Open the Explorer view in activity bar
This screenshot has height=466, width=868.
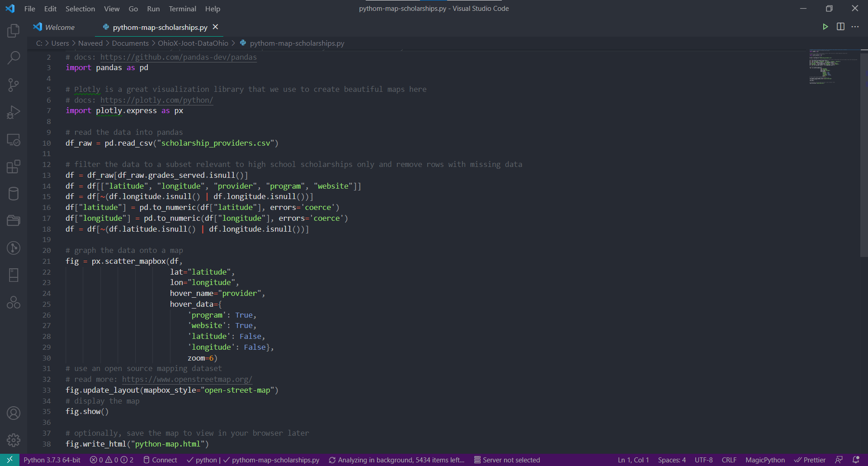[x=14, y=31]
